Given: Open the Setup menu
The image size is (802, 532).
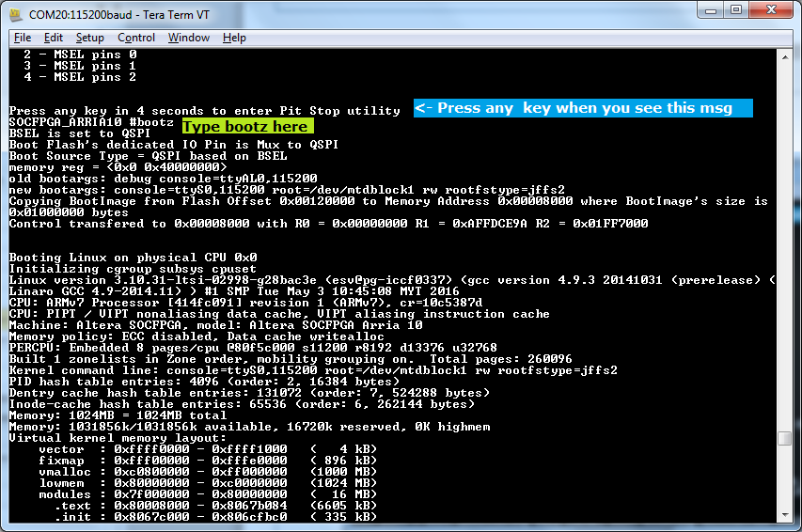Looking at the screenshot, I should tap(90, 38).
